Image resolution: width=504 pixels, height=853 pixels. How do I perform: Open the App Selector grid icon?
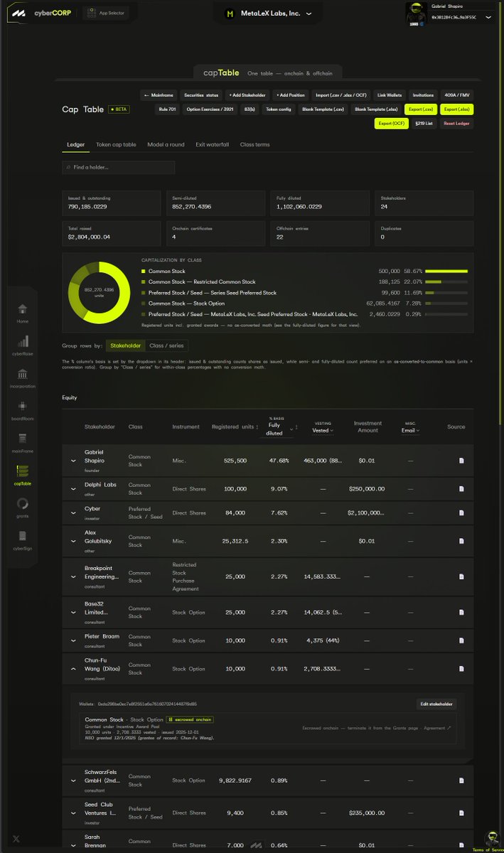(x=92, y=13)
